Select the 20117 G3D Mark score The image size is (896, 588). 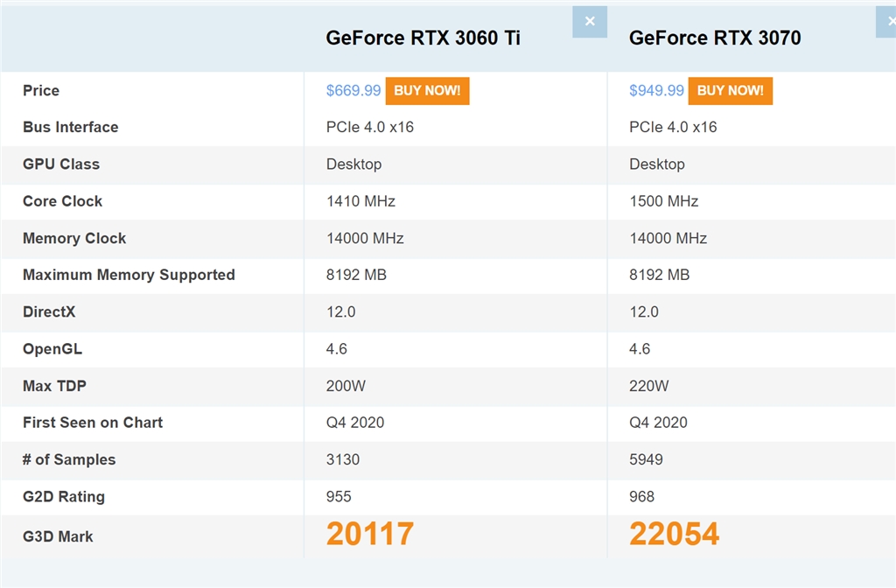click(370, 534)
